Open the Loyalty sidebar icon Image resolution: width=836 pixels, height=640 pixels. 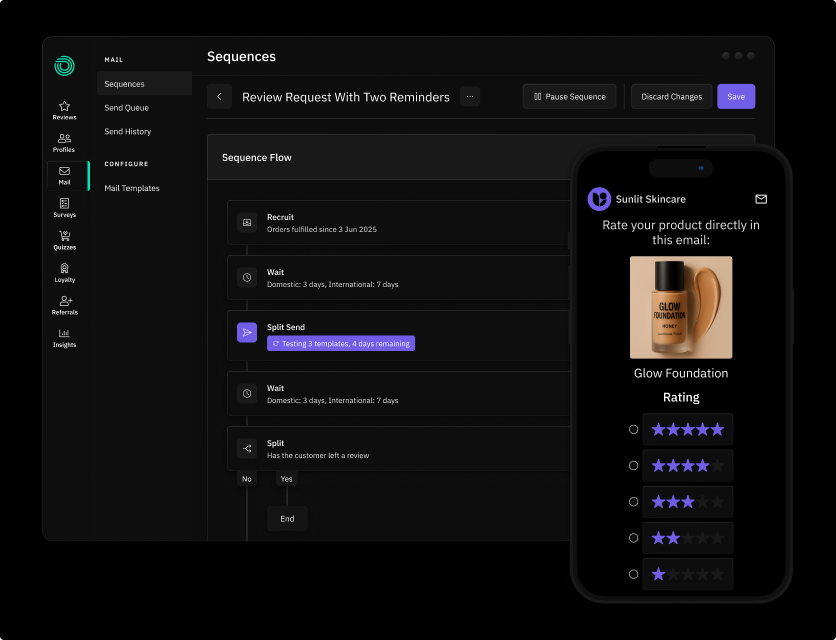[63, 268]
